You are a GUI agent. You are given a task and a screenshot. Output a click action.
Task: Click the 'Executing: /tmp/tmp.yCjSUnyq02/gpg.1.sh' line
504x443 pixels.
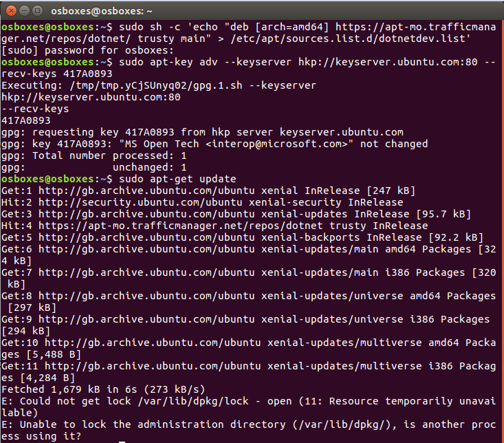click(158, 85)
